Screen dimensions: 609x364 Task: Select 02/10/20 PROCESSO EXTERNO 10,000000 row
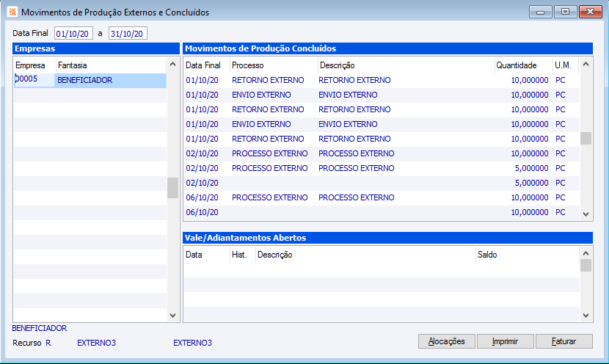coord(382,153)
